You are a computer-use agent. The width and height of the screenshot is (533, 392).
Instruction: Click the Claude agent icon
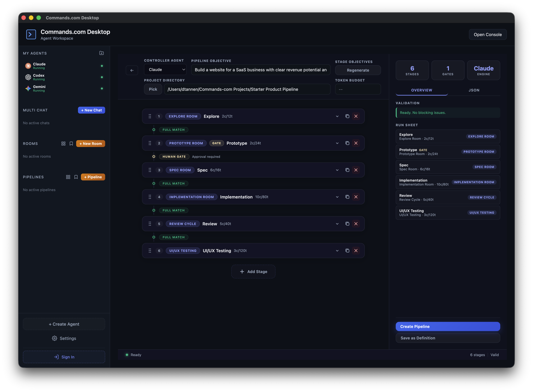click(x=28, y=66)
